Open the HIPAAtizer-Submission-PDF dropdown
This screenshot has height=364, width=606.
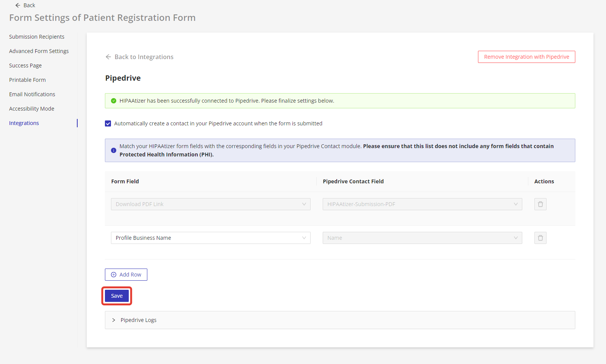click(422, 204)
